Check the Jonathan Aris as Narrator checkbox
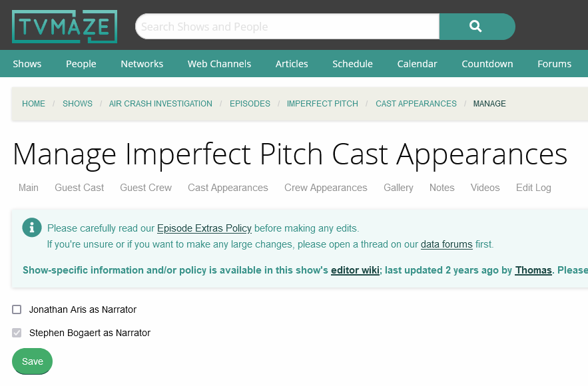The width and height of the screenshot is (588, 386). [x=17, y=309]
